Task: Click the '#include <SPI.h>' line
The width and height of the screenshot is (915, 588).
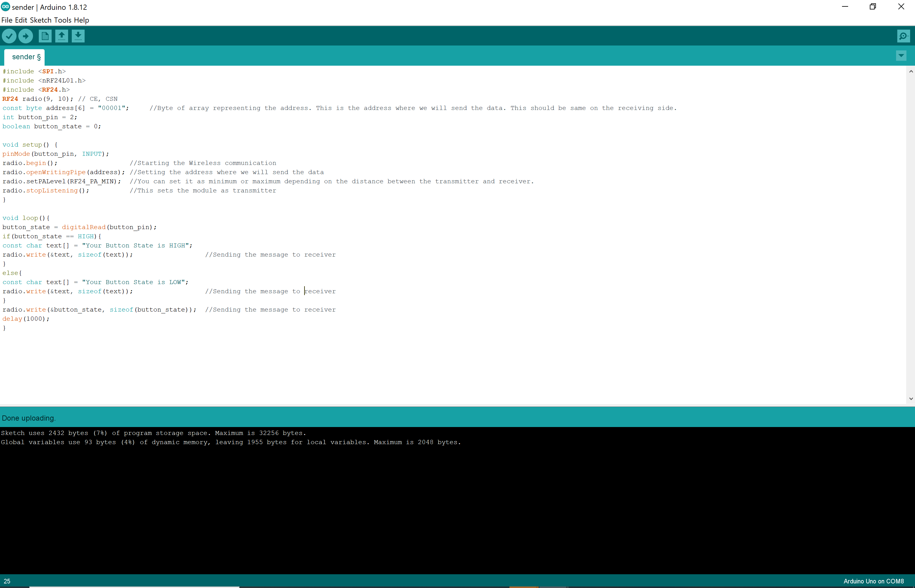Action: [34, 71]
